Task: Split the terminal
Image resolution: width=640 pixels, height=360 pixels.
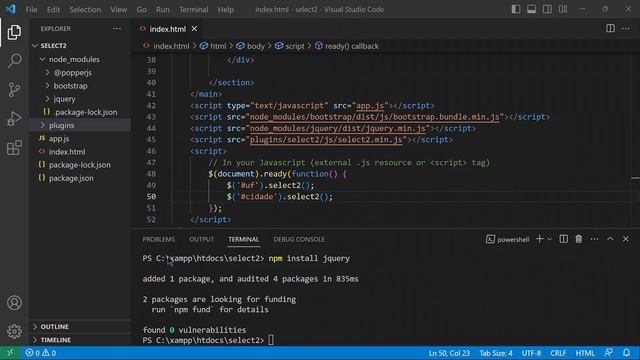Action: [563, 239]
